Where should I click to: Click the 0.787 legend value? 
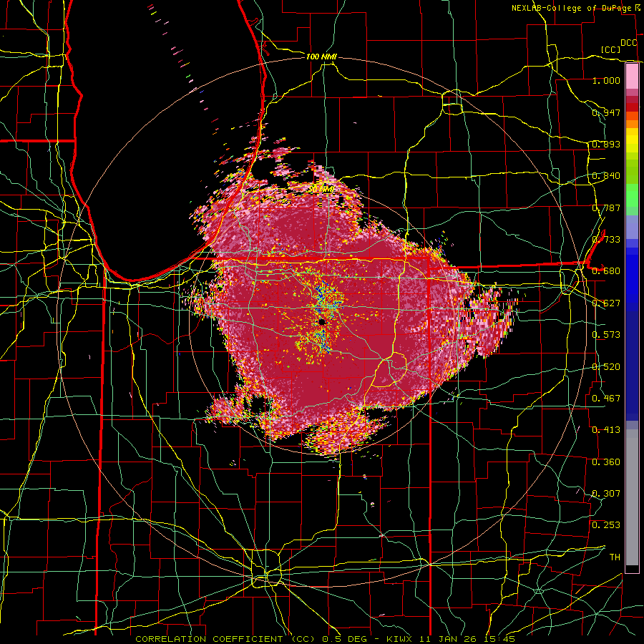point(606,208)
